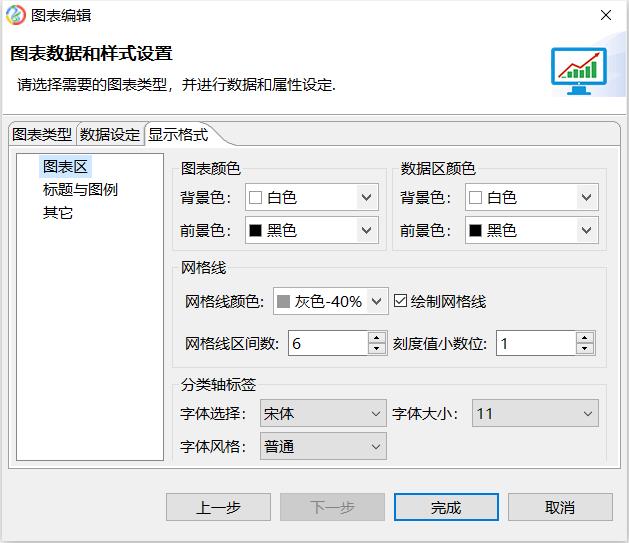Viewport: 629px width, 543px height.
Task: Click the 图表数据和样式设置 heading
Action: click(x=91, y=53)
